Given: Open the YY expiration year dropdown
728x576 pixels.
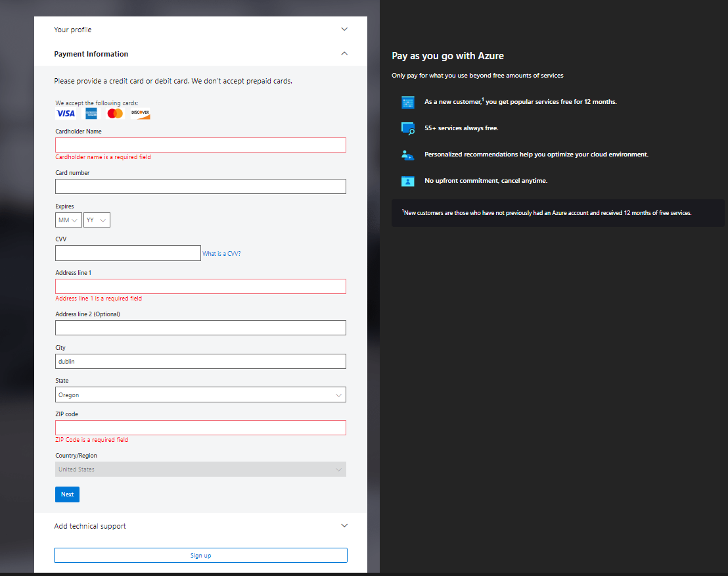Looking at the screenshot, I should pos(97,220).
